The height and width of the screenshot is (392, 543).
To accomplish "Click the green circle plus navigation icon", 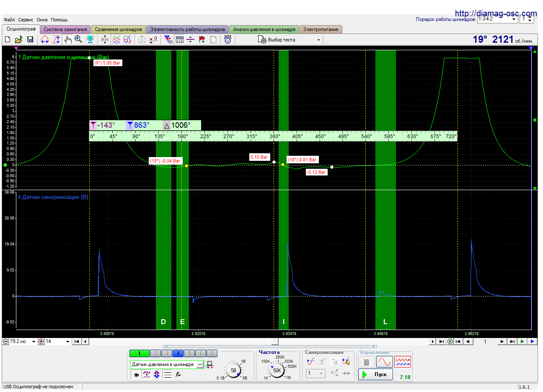I will pyautogui.click(x=450, y=341).
